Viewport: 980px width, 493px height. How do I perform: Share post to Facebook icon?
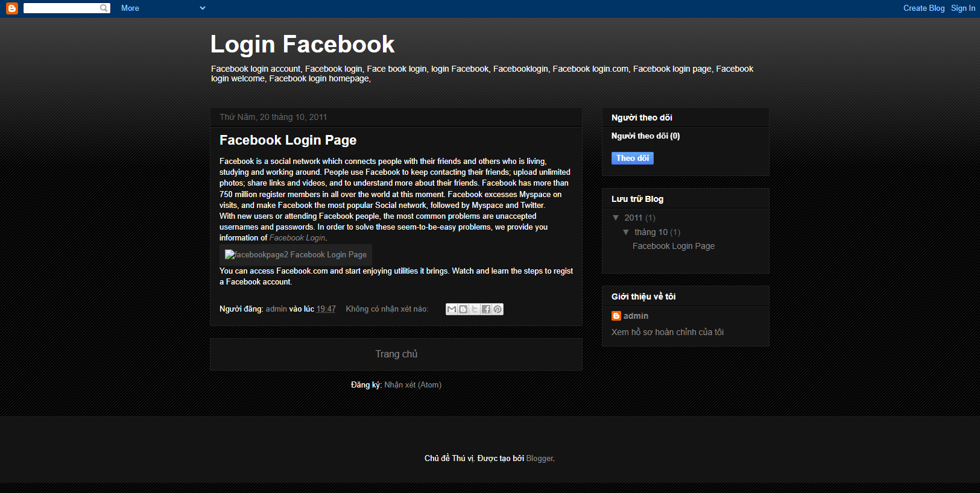click(486, 309)
